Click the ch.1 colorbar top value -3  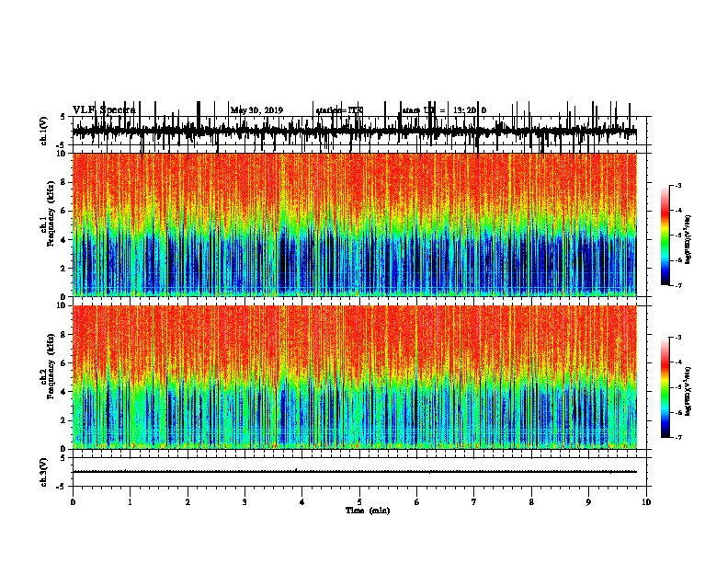click(678, 186)
